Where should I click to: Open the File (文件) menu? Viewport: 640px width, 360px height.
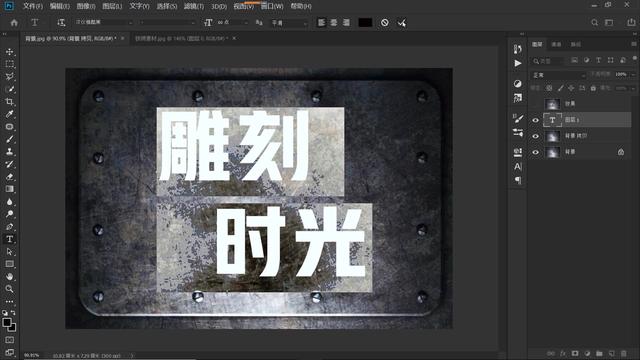tap(33, 6)
